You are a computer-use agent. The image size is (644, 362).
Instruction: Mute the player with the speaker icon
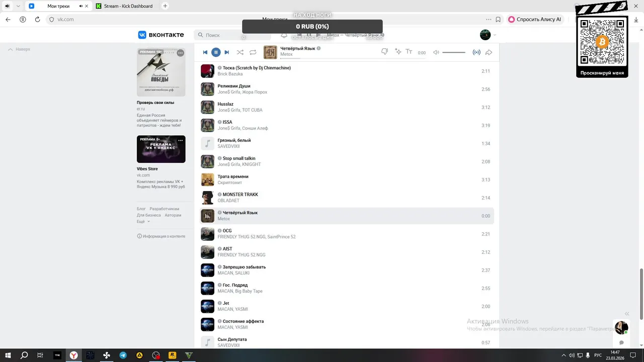436,52
